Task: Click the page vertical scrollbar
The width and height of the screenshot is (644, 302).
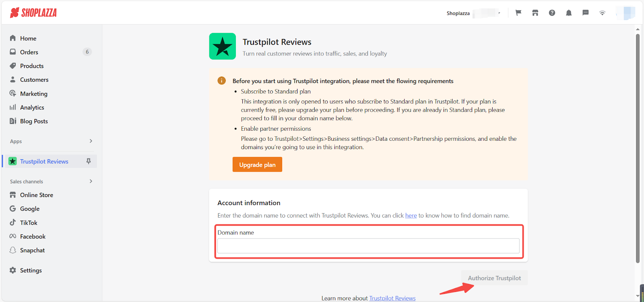Action: pos(638,149)
